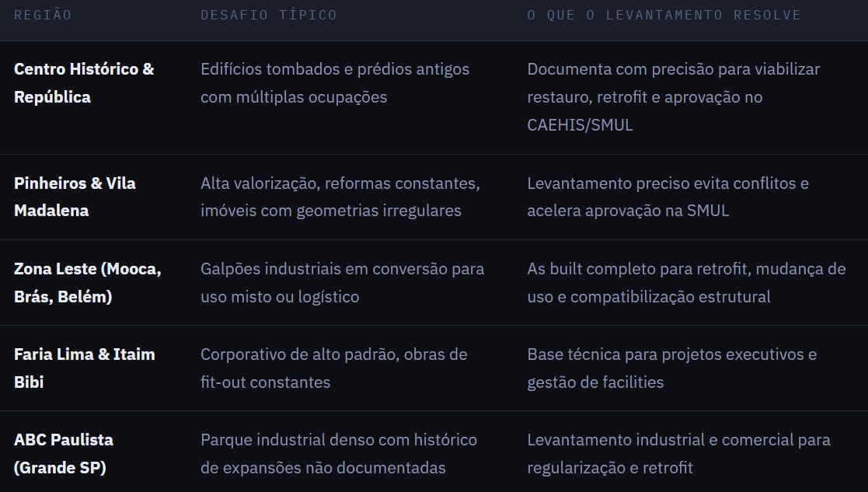Click the Edifícios tombados e prédios antigos text
This screenshot has width=868, height=492.
pos(335,69)
